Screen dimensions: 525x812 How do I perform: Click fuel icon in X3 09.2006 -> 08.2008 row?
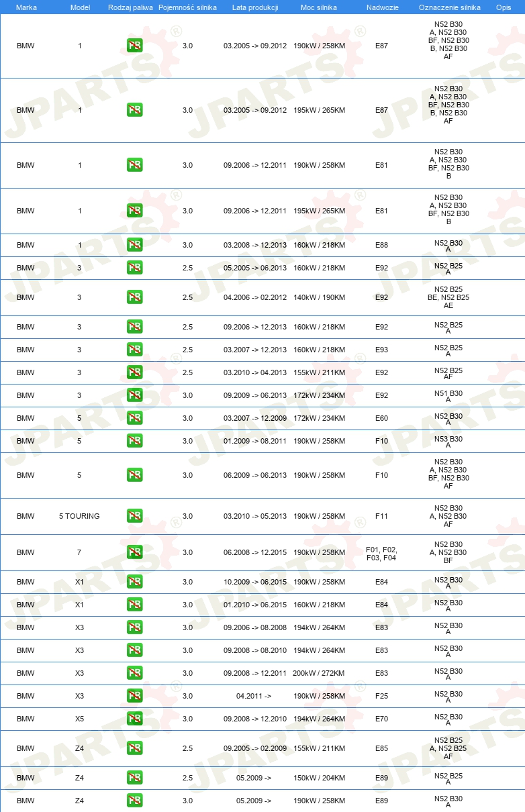[x=134, y=627]
